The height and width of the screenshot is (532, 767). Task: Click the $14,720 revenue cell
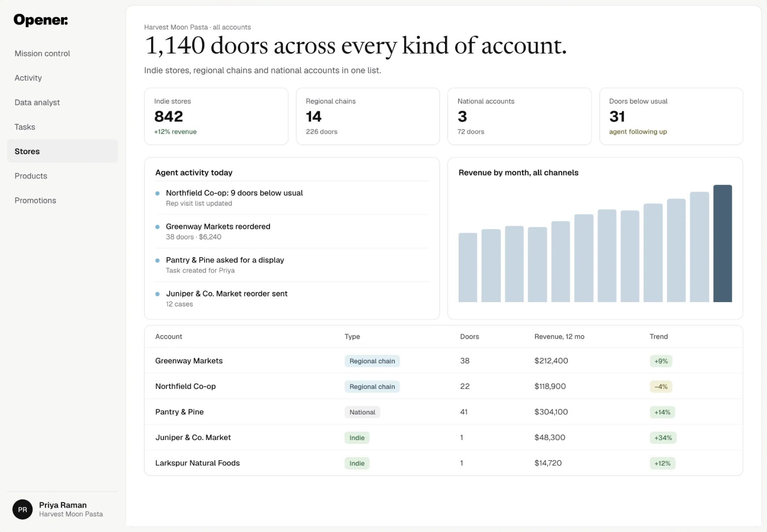548,463
